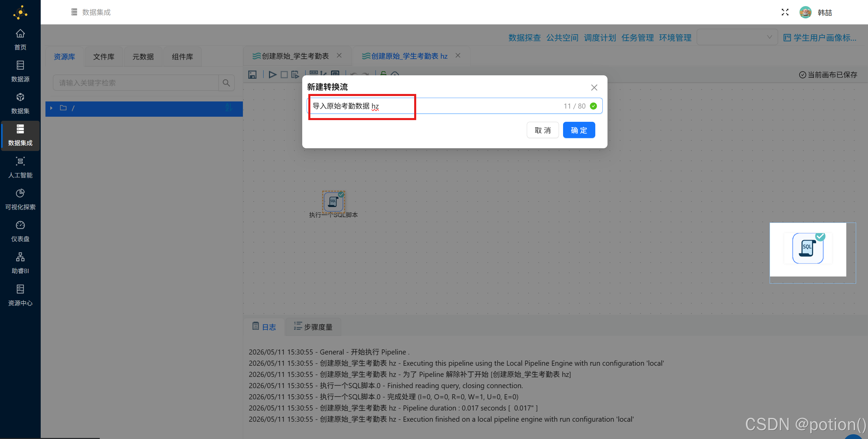Close the 创建原始_学生考勤表 hz tab
Viewport: 868px width, 439px height.
[458, 55]
